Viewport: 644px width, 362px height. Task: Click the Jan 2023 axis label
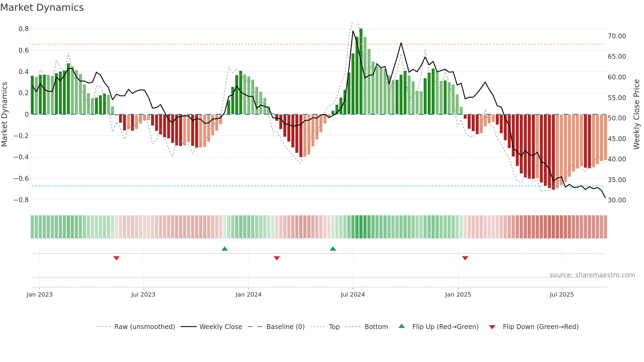(40, 294)
